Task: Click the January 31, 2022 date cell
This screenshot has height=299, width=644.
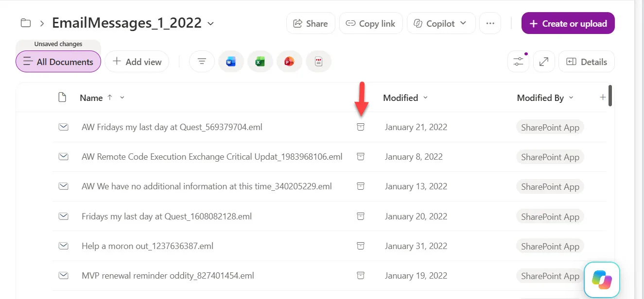Action: [x=416, y=246]
